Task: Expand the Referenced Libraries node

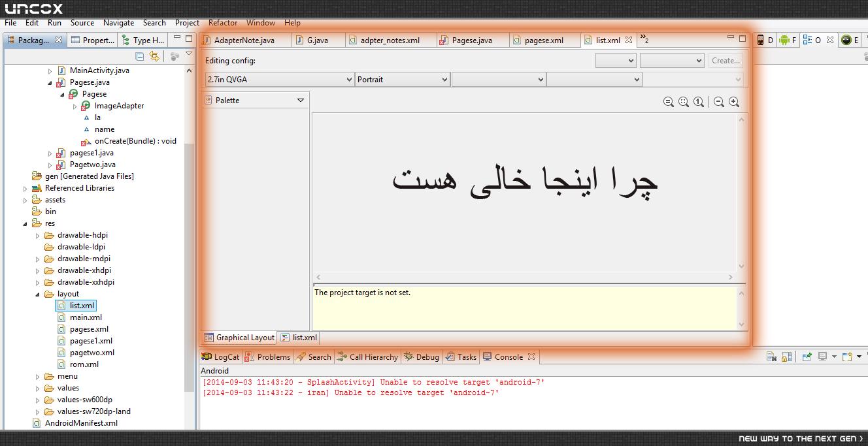Action: coord(25,188)
